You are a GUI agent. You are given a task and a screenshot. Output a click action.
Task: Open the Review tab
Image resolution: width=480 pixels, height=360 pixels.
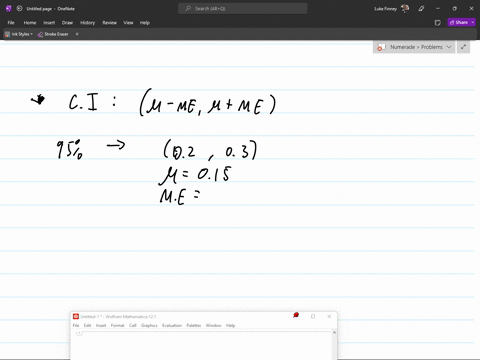(109, 23)
